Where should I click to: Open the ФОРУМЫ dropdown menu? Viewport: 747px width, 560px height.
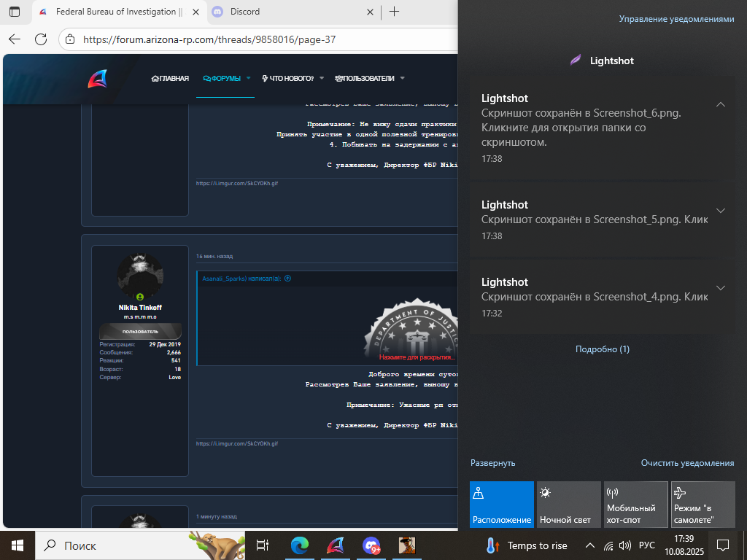point(248,79)
